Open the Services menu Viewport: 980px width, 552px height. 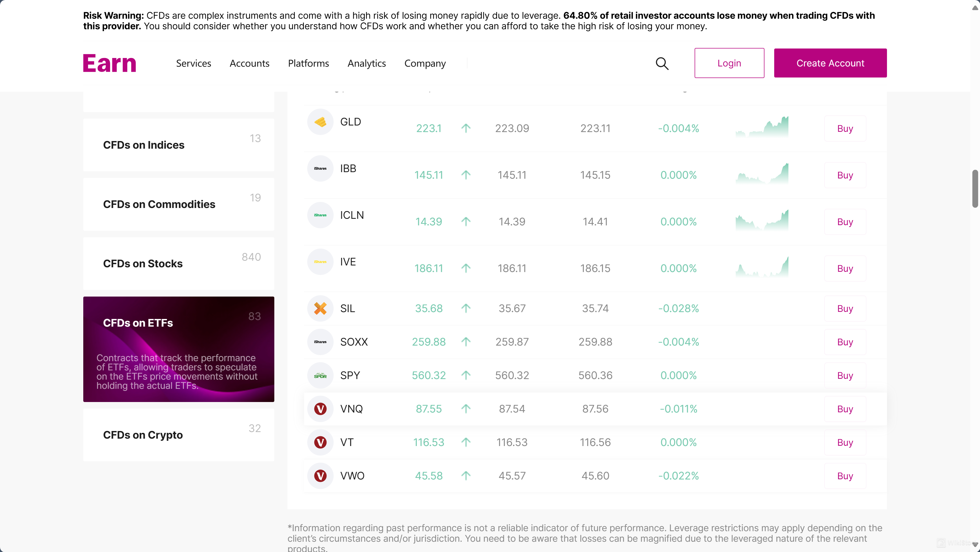click(193, 63)
